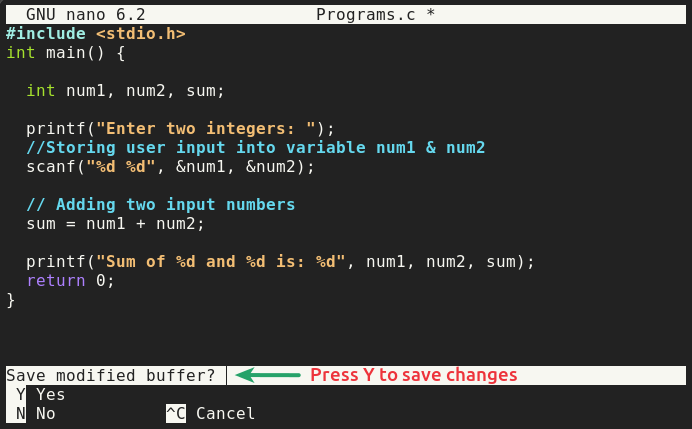Click the green arrow annotation
Viewport: 692px width, 429px height.
tap(268, 375)
